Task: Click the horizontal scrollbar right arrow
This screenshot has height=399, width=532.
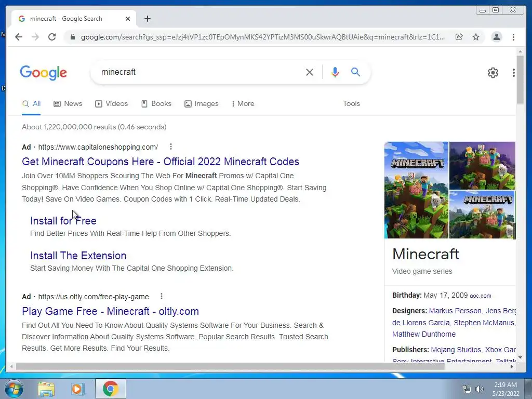Action: (x=512, y=366)
